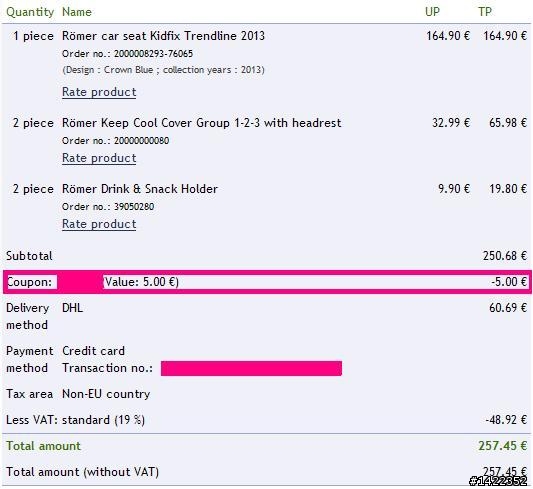Click the Coupon value 5.00 € text
The height and width of the screenshot is (489, 533).
click(x=141, y=282)
